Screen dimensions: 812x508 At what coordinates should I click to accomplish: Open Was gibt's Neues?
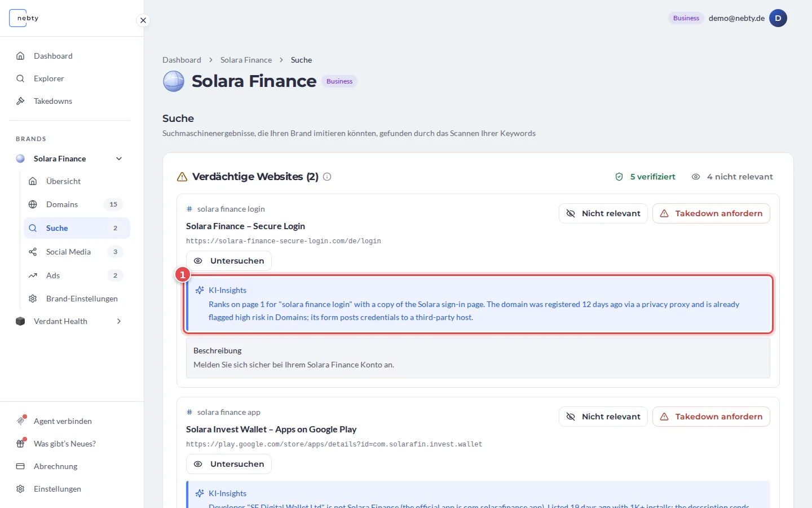[69, 444]
